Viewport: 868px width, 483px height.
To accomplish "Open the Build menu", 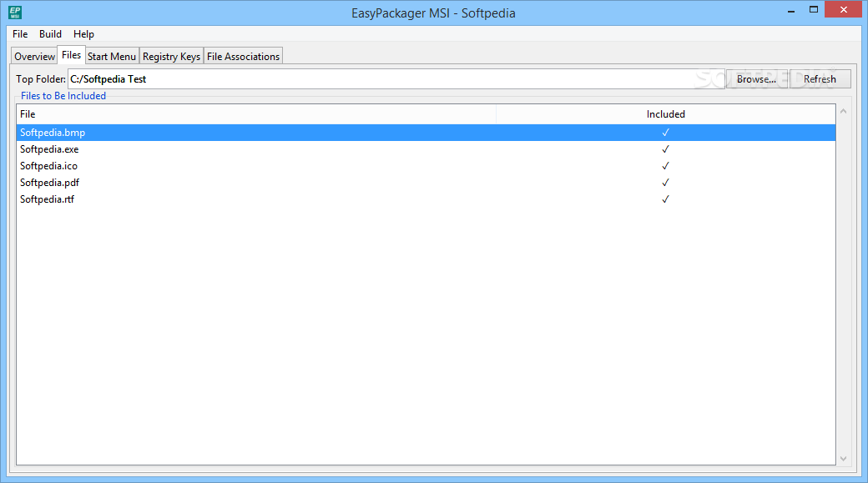I will tap(50, 33).
